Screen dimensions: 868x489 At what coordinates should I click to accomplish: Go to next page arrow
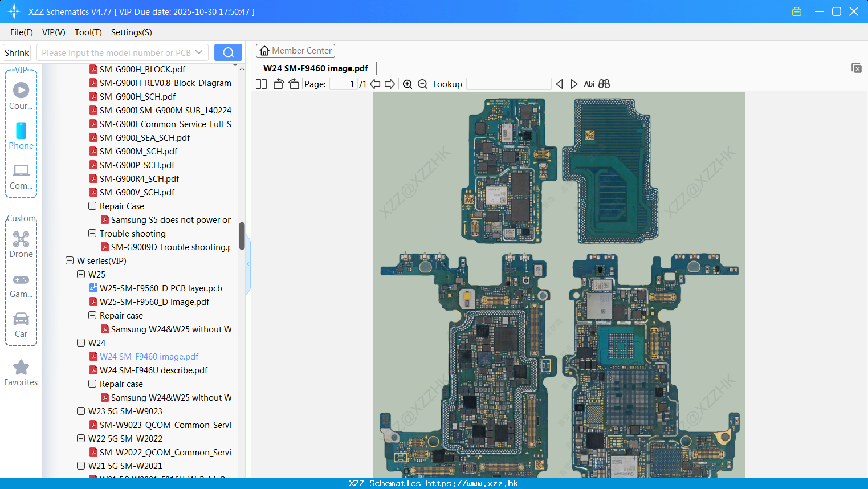390,84
